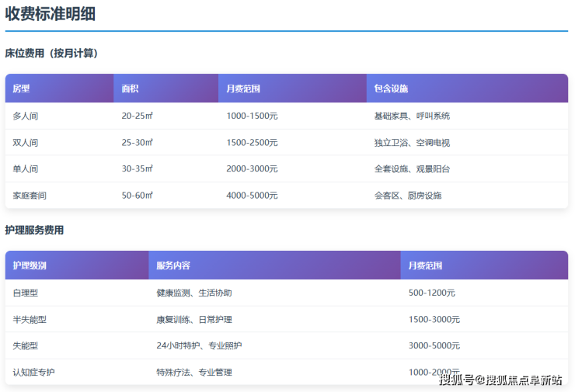Click the 认知症专护 row label

click(34, 373)
